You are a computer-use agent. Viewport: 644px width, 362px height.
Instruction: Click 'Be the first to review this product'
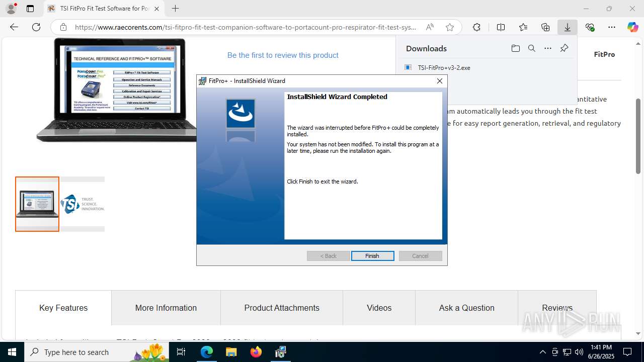pyautogui.click(x=283, y=55)
